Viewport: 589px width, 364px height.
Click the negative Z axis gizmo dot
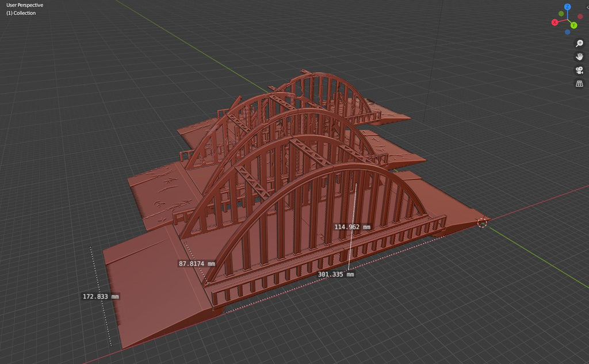coord(567,32)
